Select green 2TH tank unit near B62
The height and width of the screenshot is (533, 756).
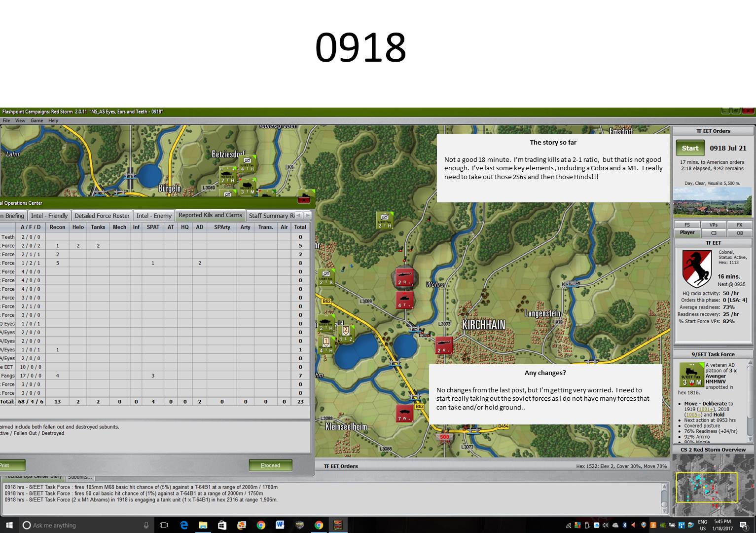[x=325, y=323]
